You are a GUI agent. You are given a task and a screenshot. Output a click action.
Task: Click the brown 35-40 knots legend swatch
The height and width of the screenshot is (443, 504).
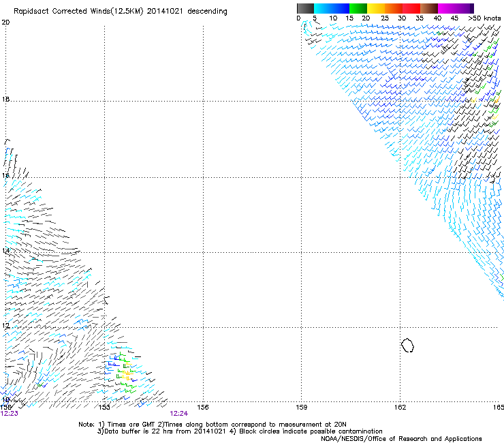click(x=429, y=8)
